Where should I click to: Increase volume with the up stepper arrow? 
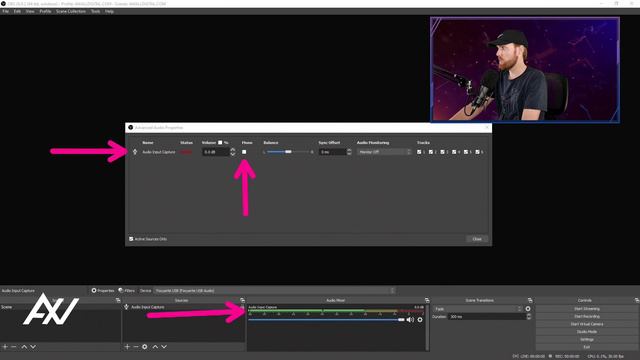(x=233, y=150)
